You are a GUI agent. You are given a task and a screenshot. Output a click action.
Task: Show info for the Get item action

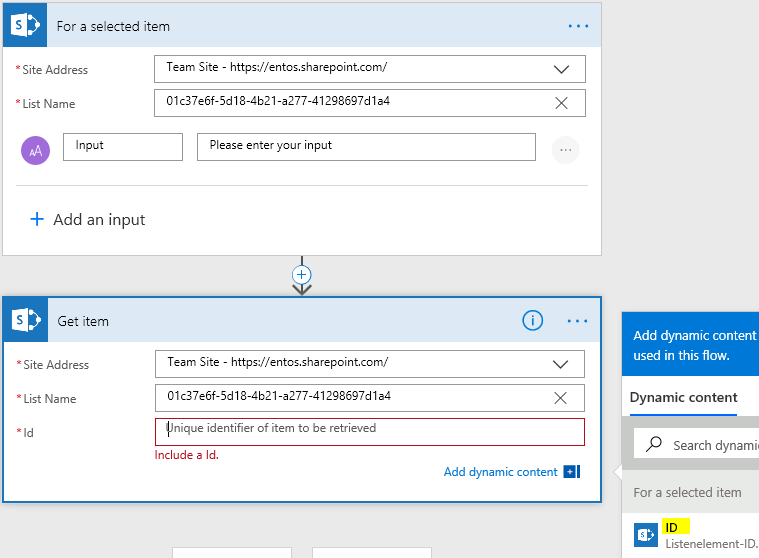[x=532, y=320]
